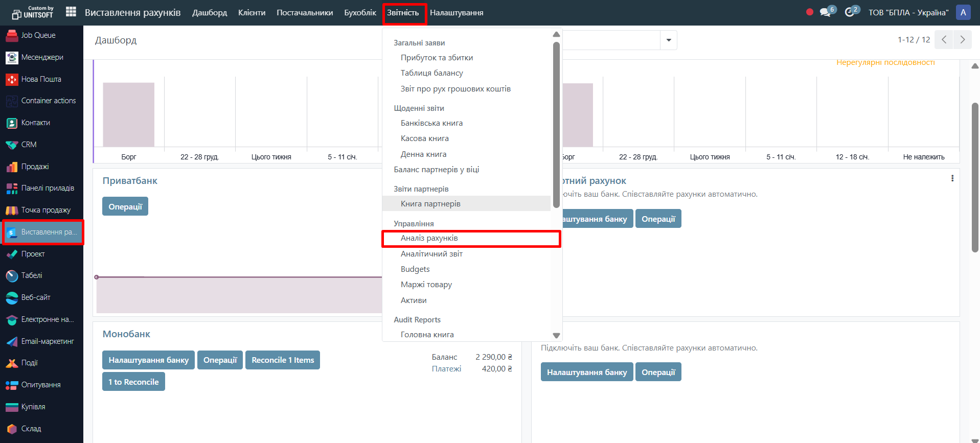
Task: Click the conversations chat bubble icon
Action: (x=825, y=12)
